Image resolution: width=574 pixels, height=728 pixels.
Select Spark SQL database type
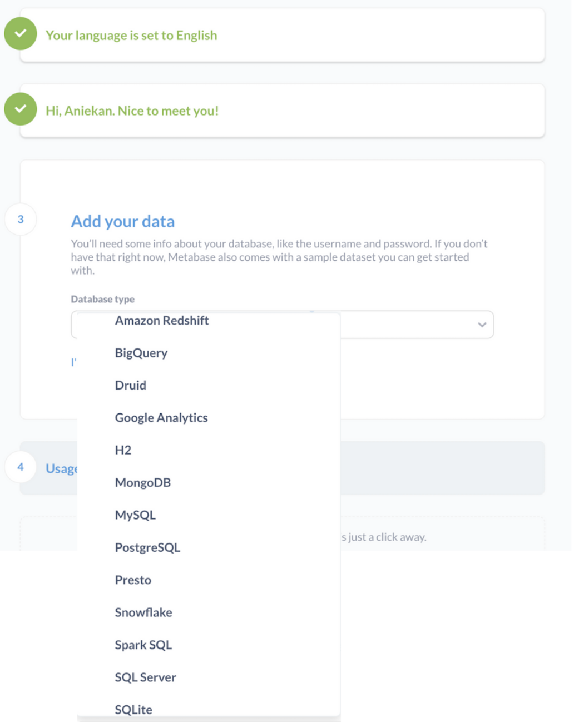(x=143, y=645)
